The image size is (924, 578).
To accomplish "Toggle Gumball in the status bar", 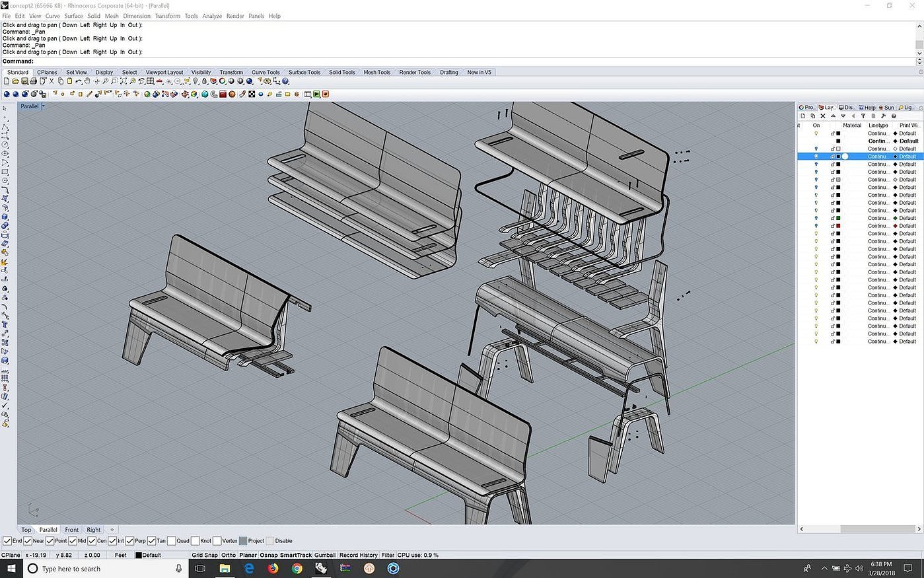I will [325, 555].
